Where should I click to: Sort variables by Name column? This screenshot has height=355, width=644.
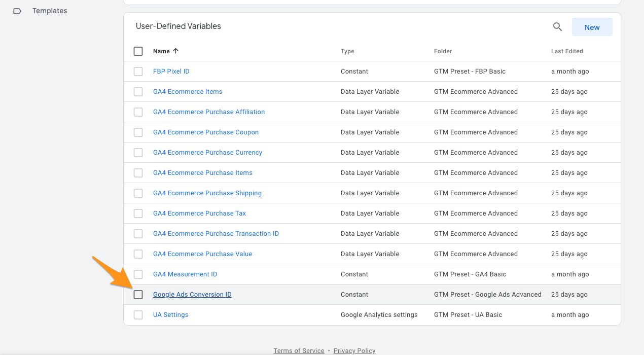coord(161,51)
